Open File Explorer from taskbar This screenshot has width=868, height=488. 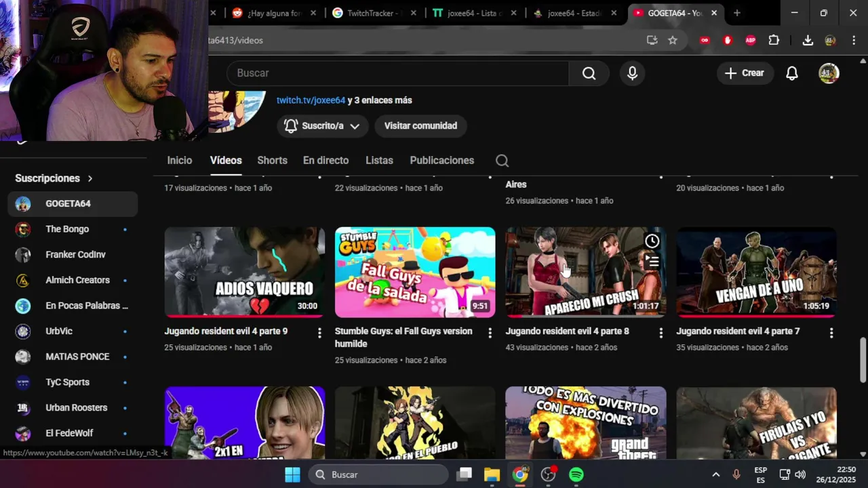pyautogui.click(x=492, y=474)
